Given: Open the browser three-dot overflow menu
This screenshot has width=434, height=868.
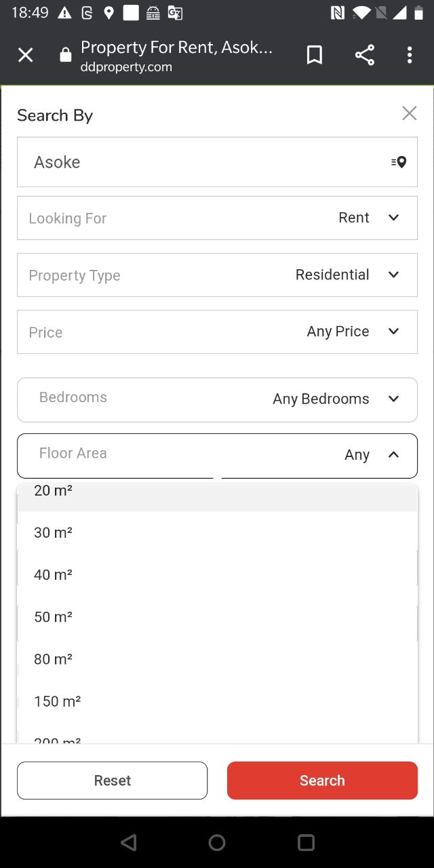Looking at the screenshot, I should click(410, 56).
